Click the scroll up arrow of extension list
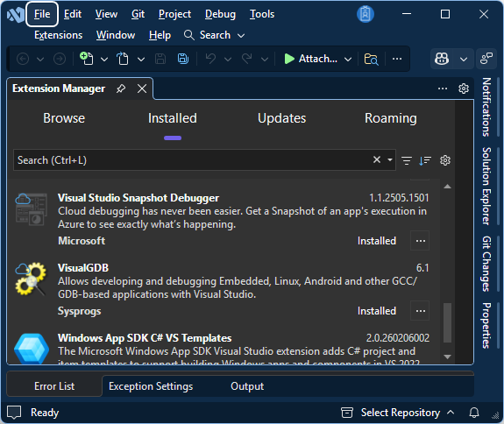The width and height of the screenshot is (504, 424). [447, 187]
